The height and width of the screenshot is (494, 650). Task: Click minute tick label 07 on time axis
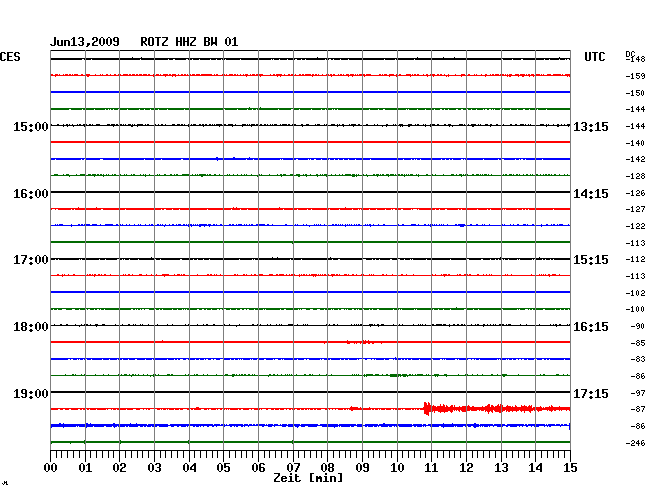293,468
